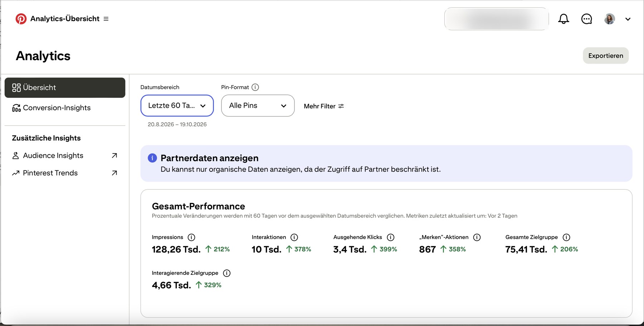
Task: Click the external arrow beside Pinterest Trends
Action: pos(114,173)
